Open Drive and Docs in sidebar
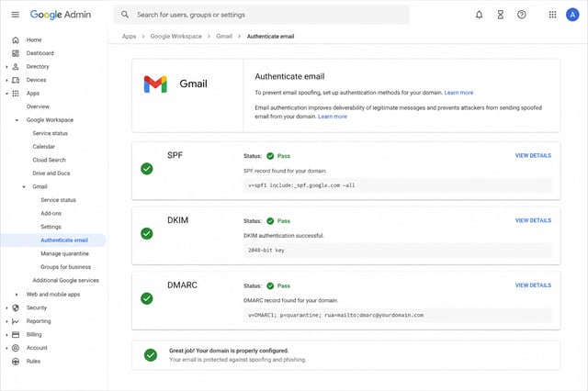 [51, 173]
